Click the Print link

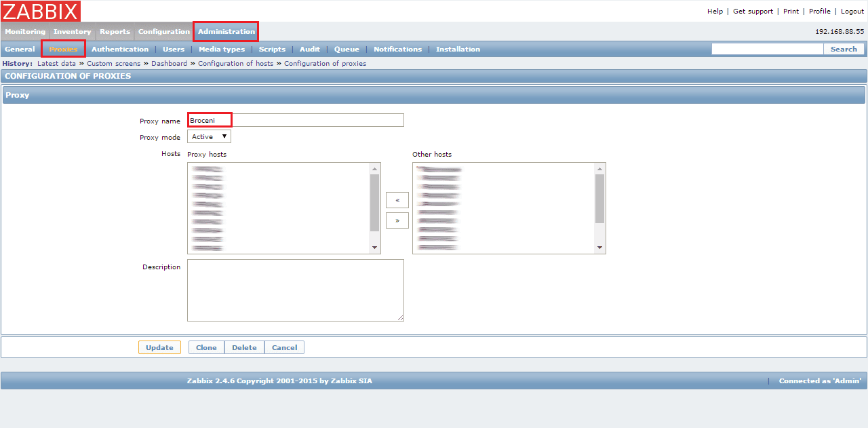pos(791,12)
